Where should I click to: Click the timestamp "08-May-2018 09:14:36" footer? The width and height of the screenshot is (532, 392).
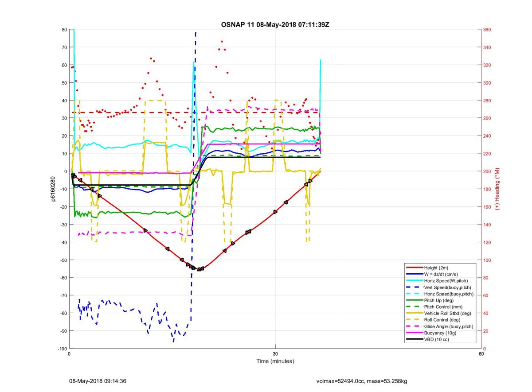pyautogui.click(x=98, y=381)
